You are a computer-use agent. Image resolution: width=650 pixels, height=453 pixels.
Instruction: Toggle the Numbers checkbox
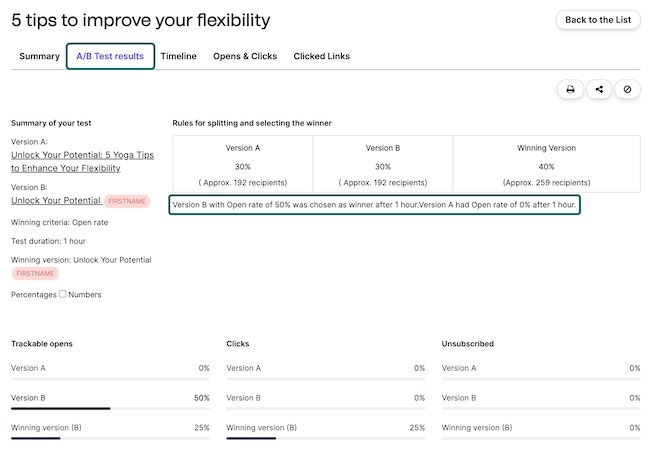pyautogui.click(x=62, y=294)
